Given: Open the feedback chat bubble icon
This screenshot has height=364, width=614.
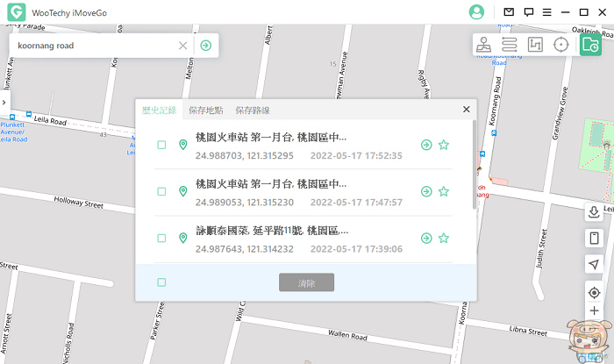Looking at the screenshot, I should [x=528, y=12].
